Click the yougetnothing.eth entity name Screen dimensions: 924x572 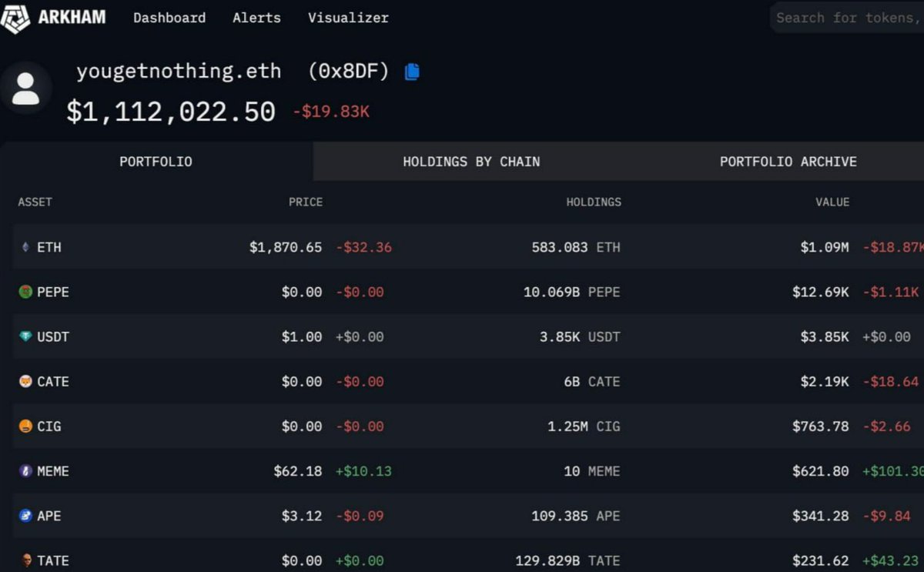click(179, 72)
